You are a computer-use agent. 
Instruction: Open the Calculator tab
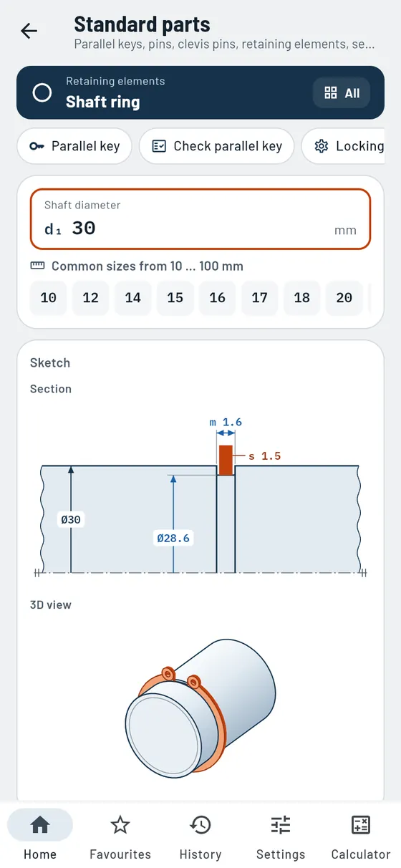click(361, 836)
